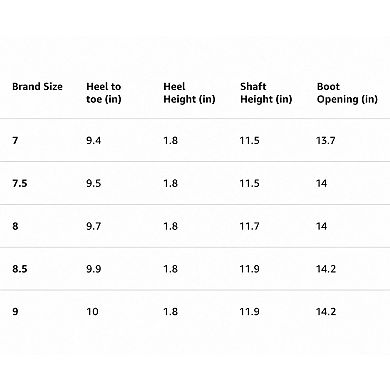
Task: Click brand size 8.5 row label
Action: tap(20, 269)
